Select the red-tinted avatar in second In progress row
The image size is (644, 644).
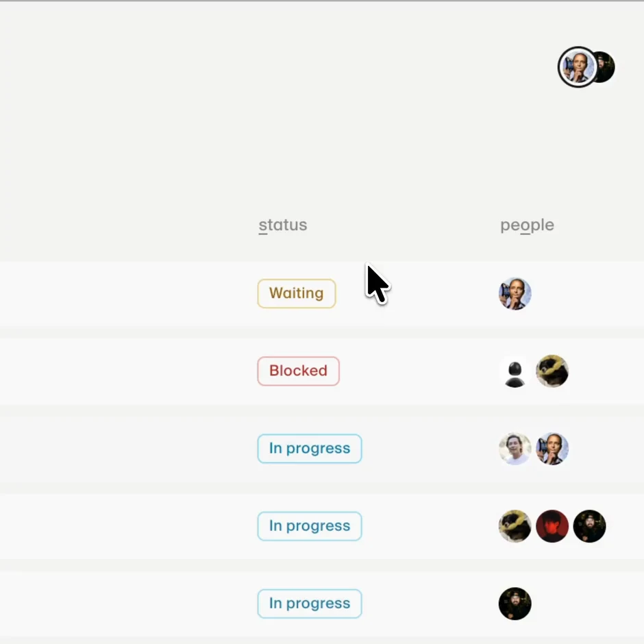click(552, 526)
